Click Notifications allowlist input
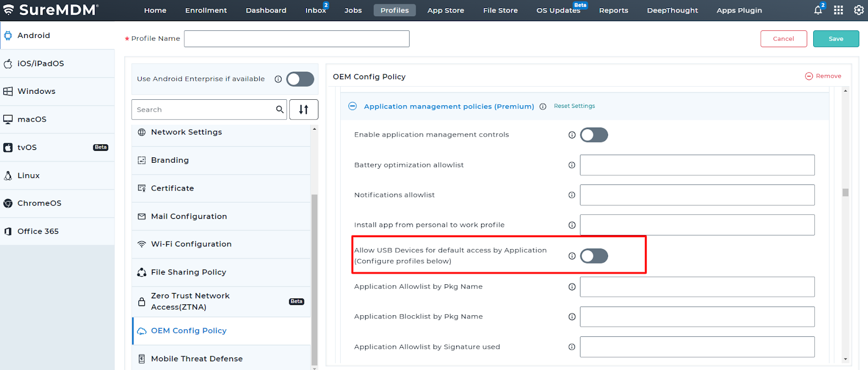 [697, 195]
